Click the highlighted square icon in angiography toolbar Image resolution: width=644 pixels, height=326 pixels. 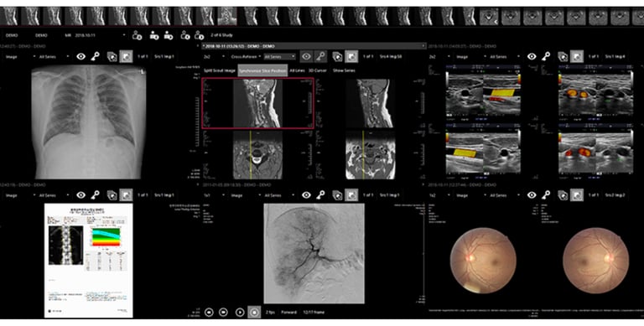(351, 195)
